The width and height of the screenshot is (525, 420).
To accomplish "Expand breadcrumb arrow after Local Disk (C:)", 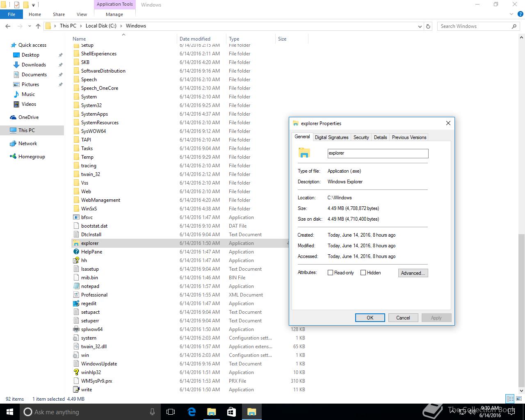I will point(121,26).
